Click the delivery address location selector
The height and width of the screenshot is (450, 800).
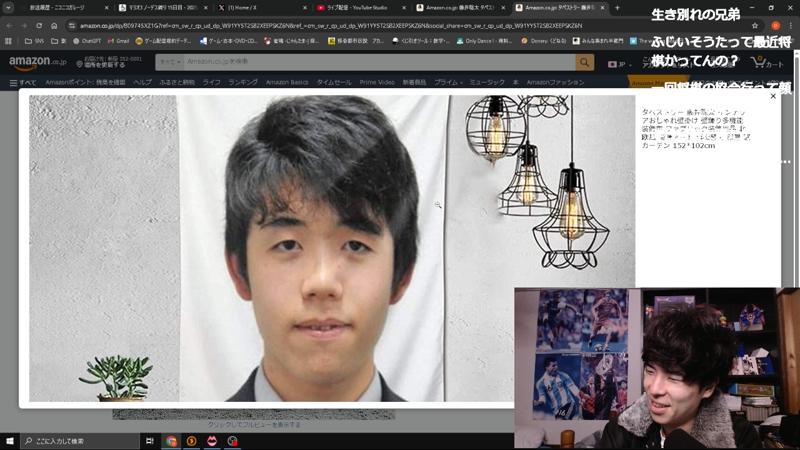tap(109, 62)
